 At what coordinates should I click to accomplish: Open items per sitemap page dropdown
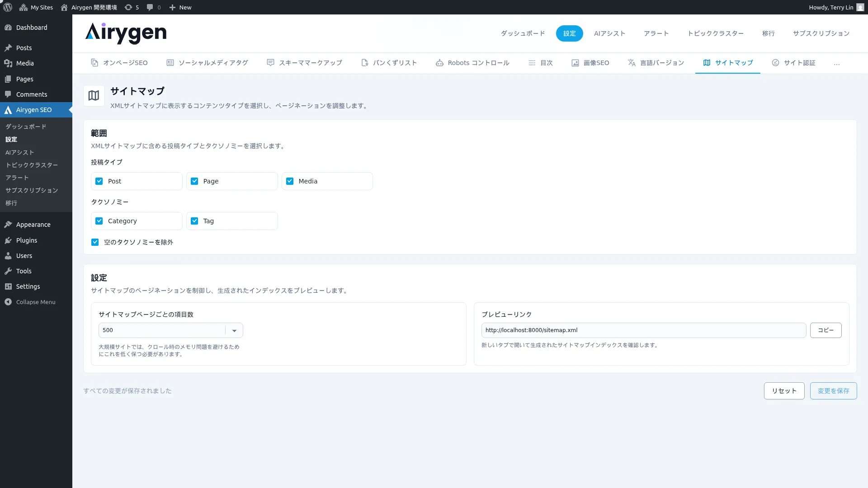coord(170,330)
